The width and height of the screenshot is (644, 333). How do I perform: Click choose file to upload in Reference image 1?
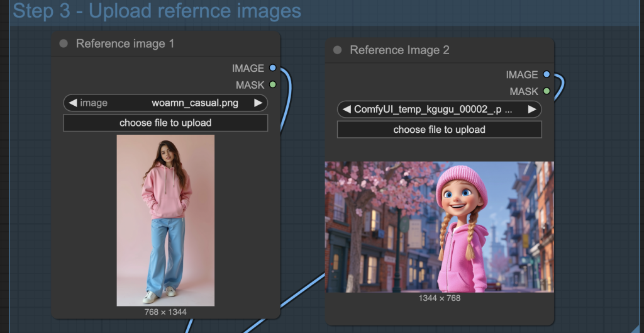[x=165, y=123]
